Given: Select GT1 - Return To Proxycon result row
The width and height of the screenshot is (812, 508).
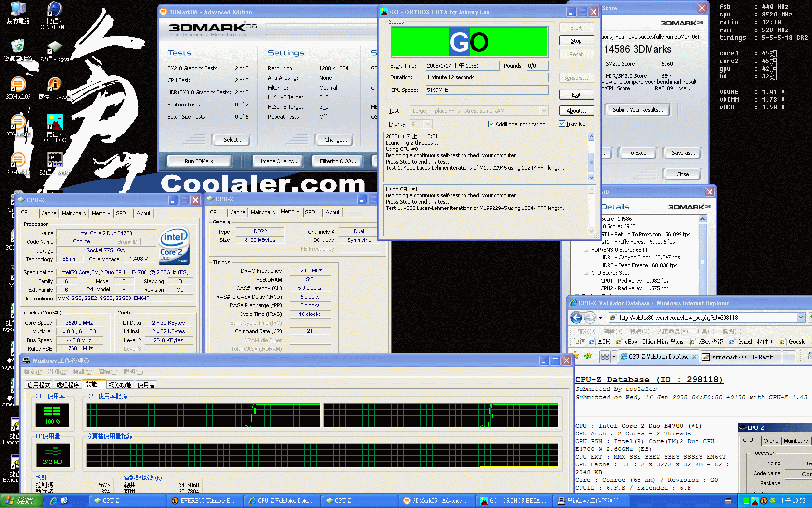Looking at the screenshot, I should 645,234.
